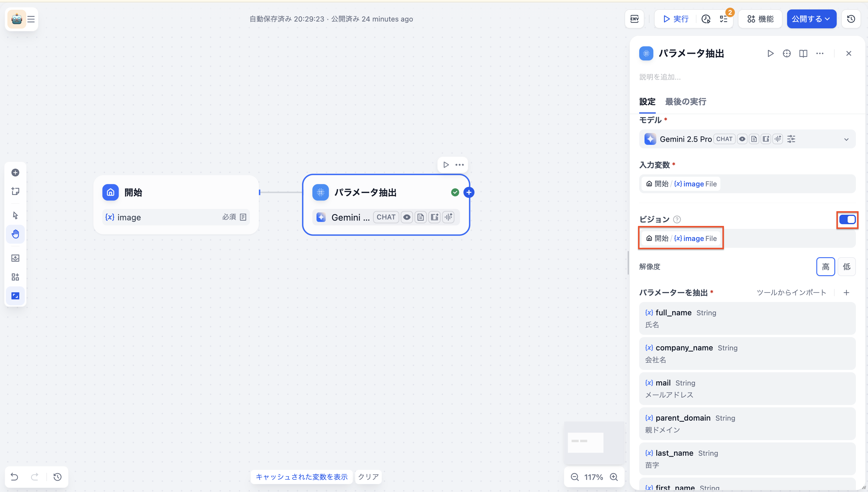
Task: Expand the Gemini 2.5 Pro model dropdown
Action: pos(846,139)
